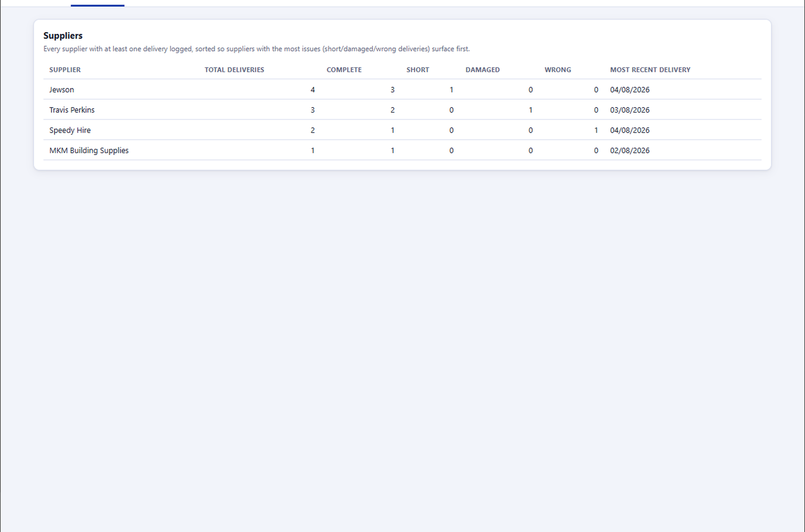Click Jewson's short count 1
Image resolution: width=805 pixels, height=532 pixels.
coord(451,90)
